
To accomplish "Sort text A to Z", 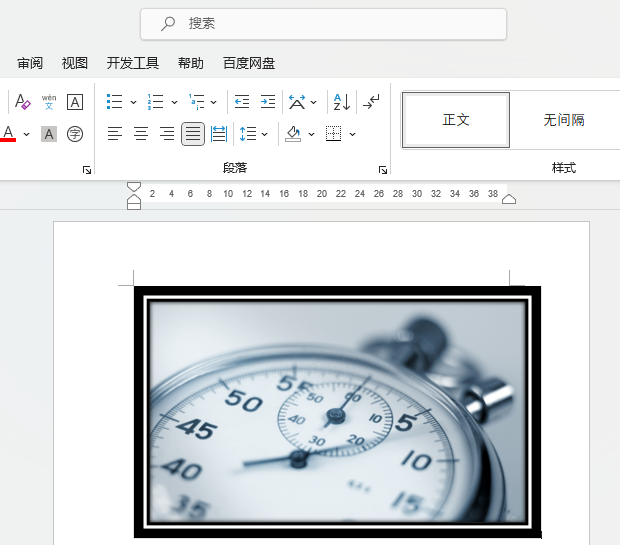I will [x=342, y=102].
